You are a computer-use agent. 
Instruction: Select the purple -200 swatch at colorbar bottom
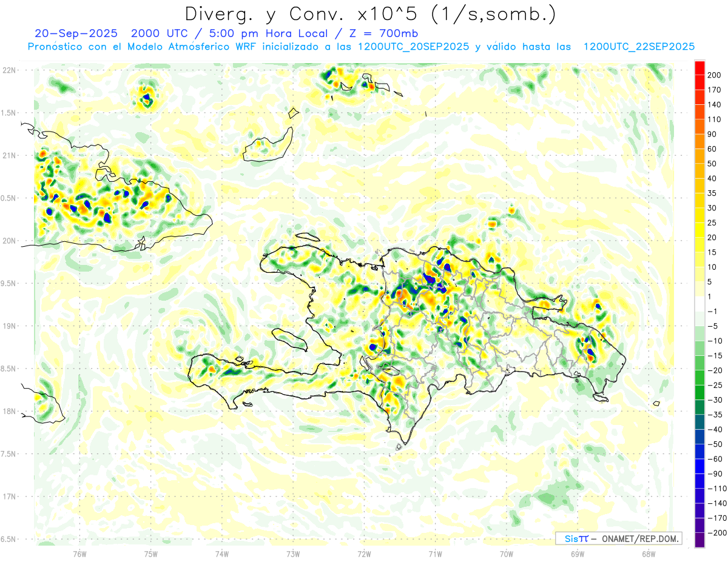699,540
